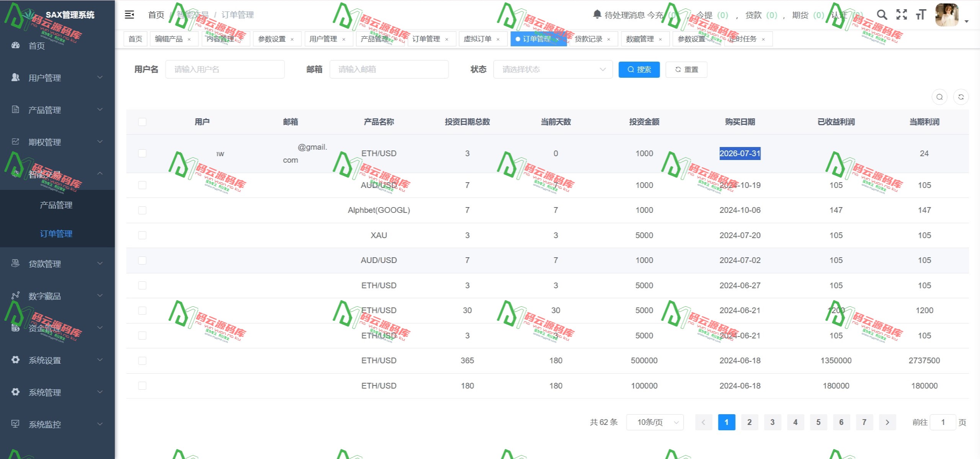
Task: Open the font size setting icon
Action: [921, 15]
